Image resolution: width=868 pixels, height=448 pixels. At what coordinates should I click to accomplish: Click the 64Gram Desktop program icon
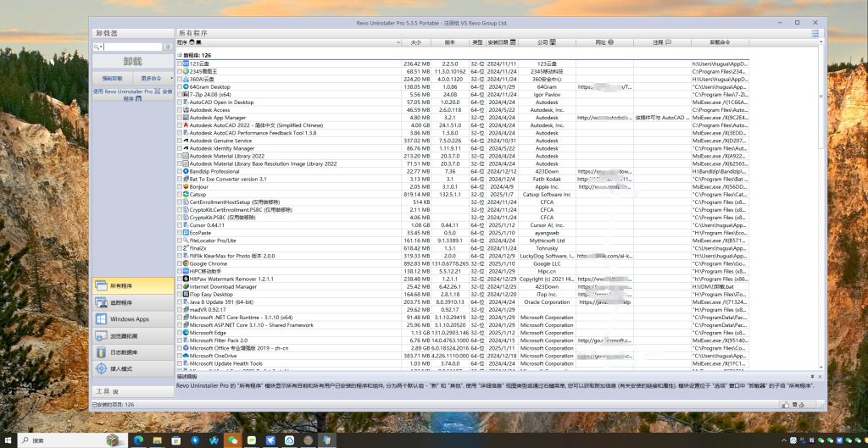pyautogui.click(x=186, y=87)
